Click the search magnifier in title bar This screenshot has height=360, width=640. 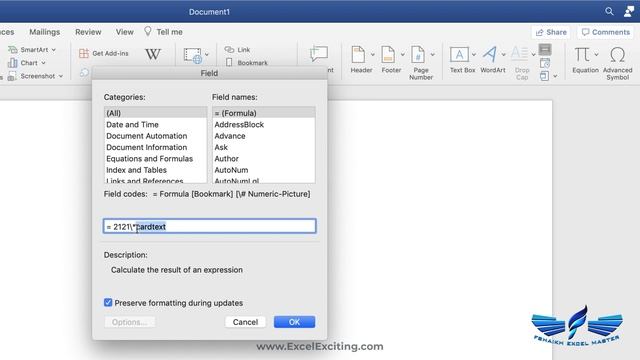coord(609,11)
